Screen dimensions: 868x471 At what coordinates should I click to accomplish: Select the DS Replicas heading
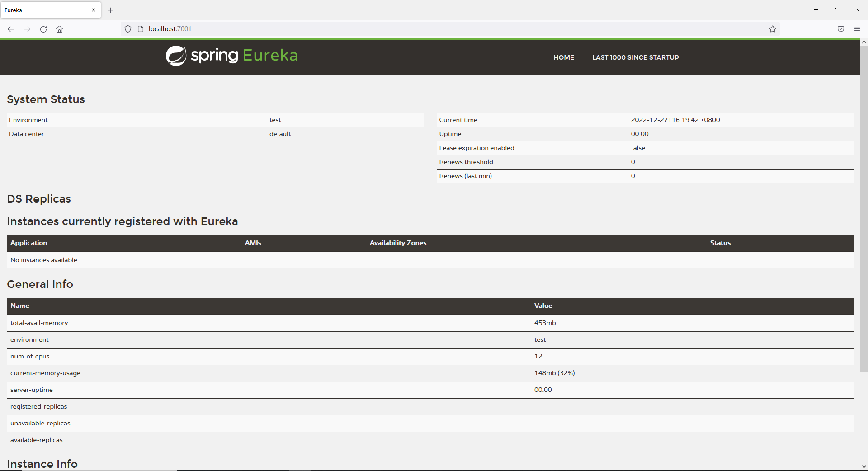[x=39, y=199]
